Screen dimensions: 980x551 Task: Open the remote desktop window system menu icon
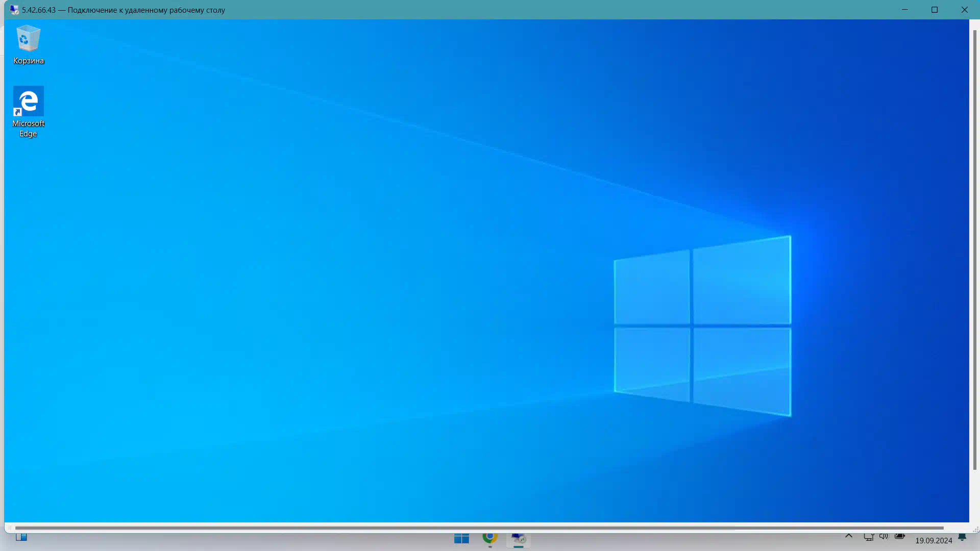coord(14,10)
